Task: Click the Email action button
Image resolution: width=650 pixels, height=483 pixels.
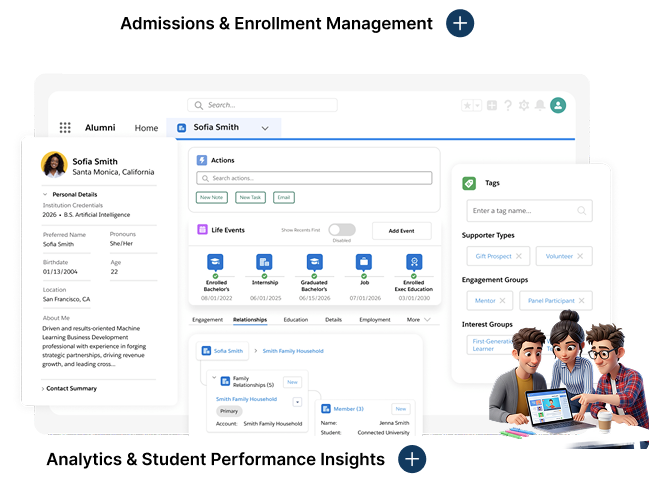Action: click(x=284, y=197)
